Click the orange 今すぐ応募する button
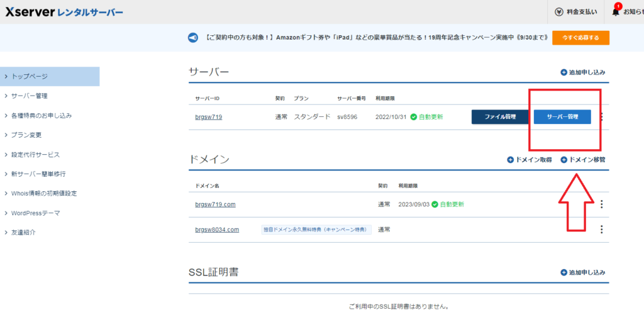This screenshot has height=317, width=644. [580, 38]
